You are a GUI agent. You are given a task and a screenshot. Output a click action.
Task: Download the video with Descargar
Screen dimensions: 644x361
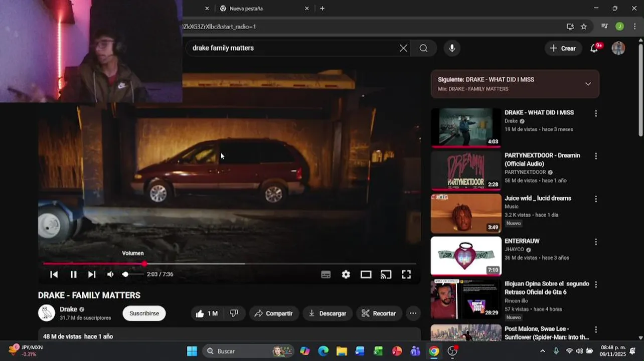(x=328, y=313)
